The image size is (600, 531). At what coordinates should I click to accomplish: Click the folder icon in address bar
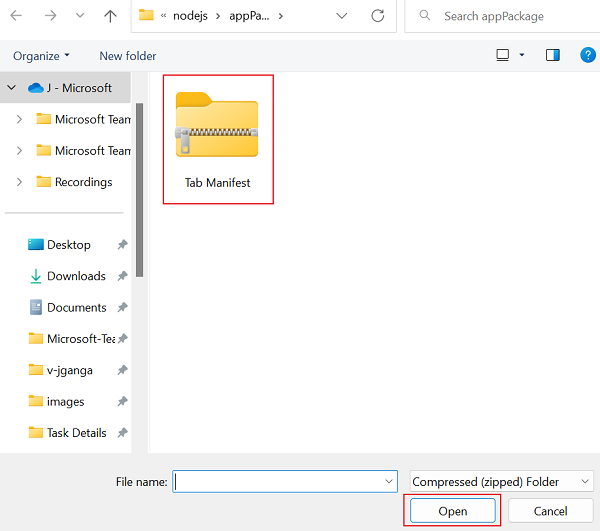[146, 15]
